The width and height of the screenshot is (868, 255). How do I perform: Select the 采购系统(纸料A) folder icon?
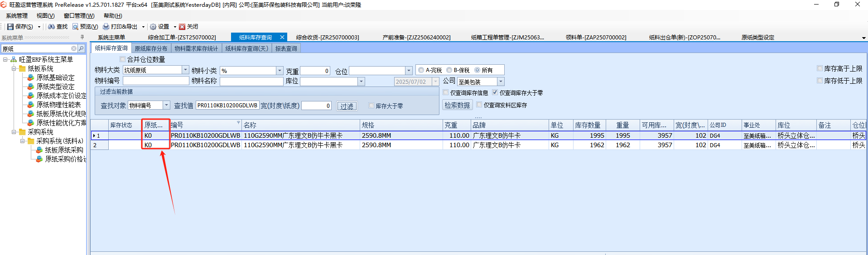(x=31, y=141)
